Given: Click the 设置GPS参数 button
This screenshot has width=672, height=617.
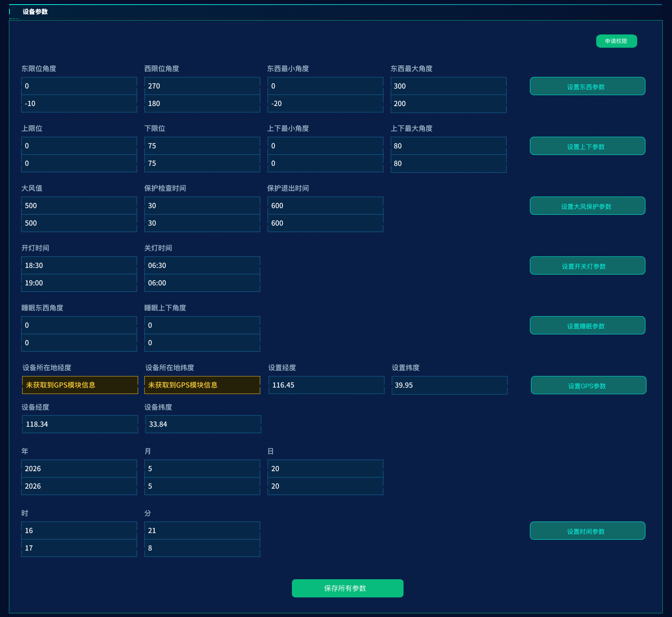Looking at the screenshot, I should click(x=588, y=385).
